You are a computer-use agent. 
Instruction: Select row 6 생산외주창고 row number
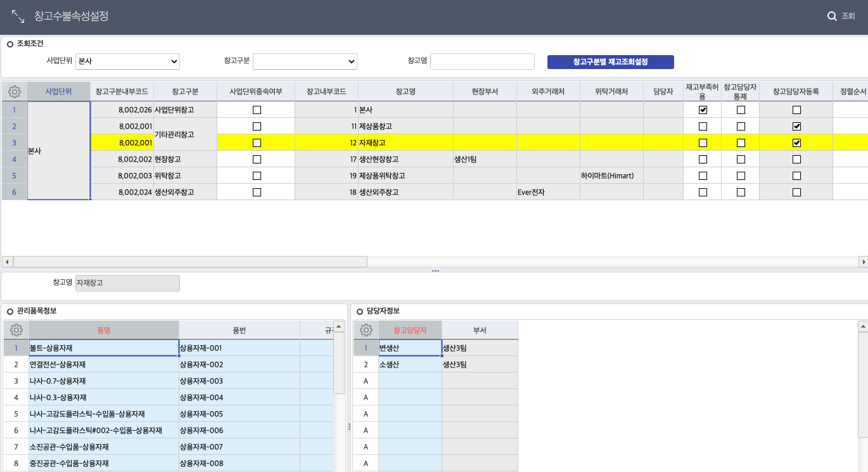[x=14, y=192]
